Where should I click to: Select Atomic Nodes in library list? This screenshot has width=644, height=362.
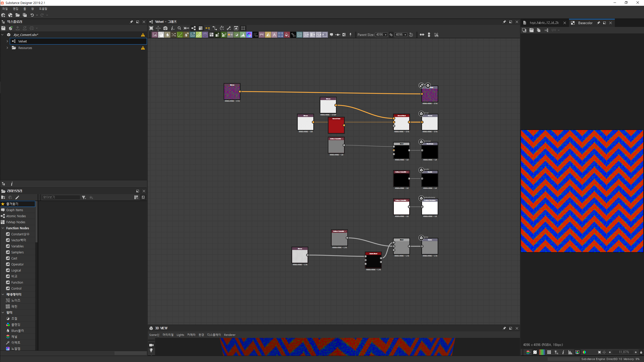click(x=16, y=216)
